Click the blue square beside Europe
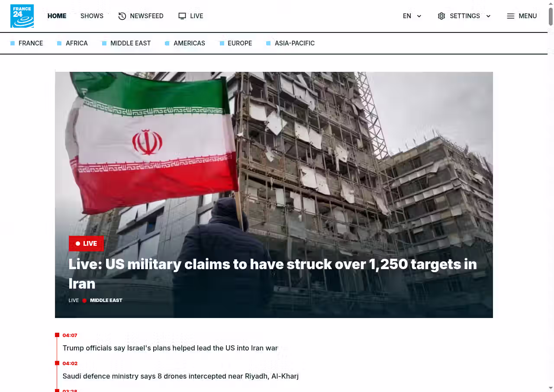This screenshot has height=392, width=554. point(222,43)
